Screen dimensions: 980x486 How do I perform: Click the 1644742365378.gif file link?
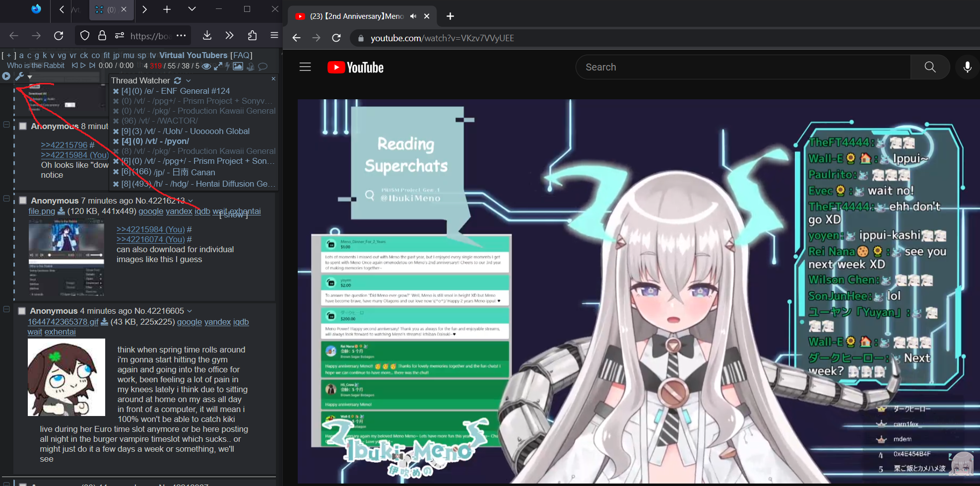tap(63, 322)
